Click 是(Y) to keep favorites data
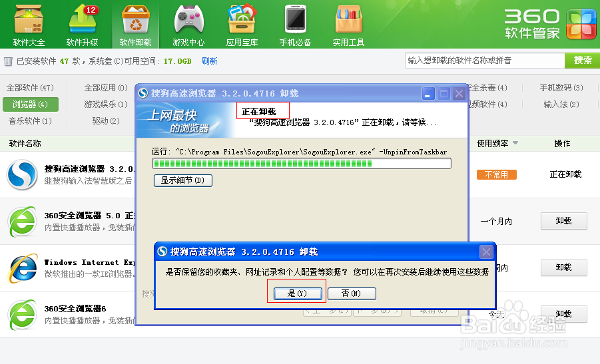This screenshot has height=364, width=600. [x=298, y=293]
